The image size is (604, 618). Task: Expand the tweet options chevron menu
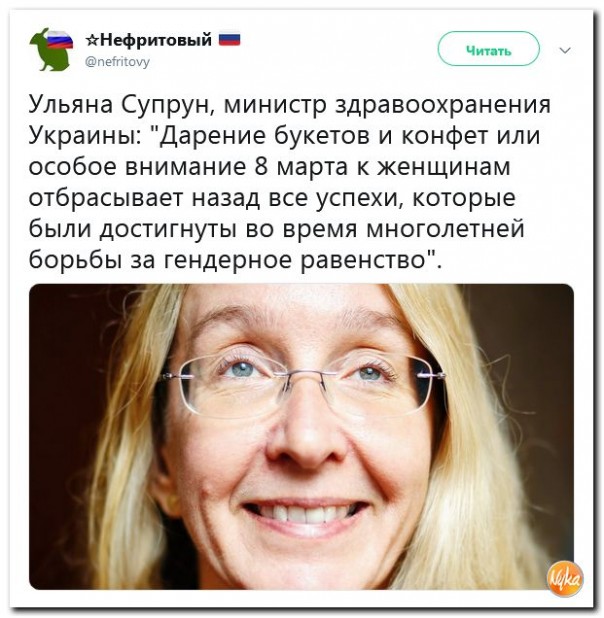coord(565,50)
